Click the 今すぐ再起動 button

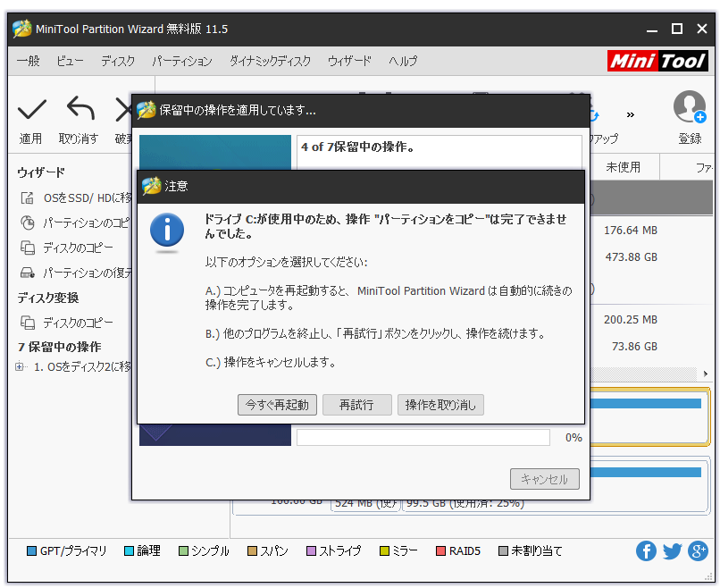[277, 405]
